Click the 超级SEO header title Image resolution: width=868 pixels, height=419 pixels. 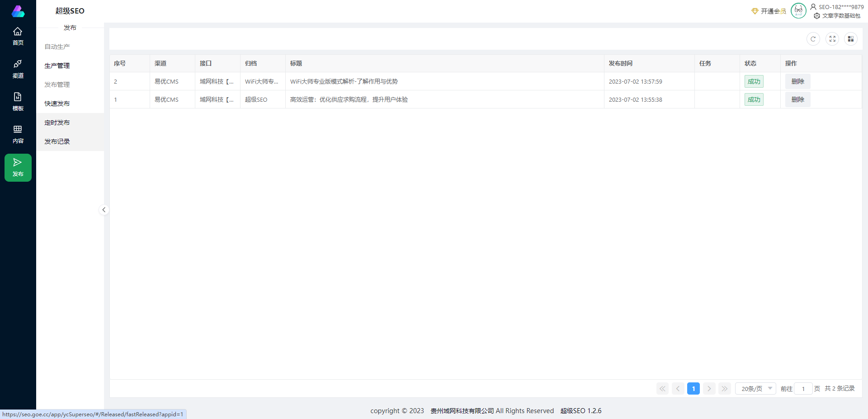pos(70,11)
